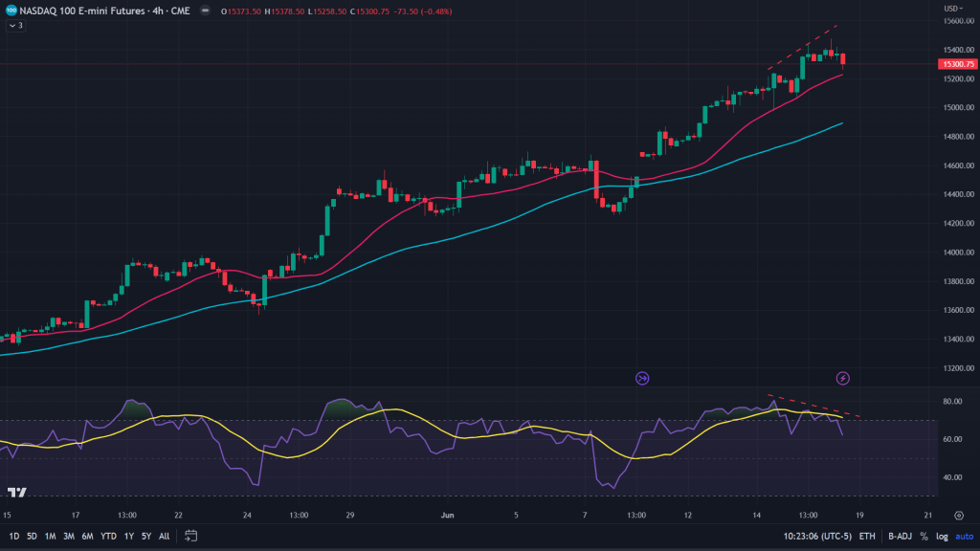Toggle the percent scale mode
This screenshot has width=980, height=551.
tap(924, 536)
